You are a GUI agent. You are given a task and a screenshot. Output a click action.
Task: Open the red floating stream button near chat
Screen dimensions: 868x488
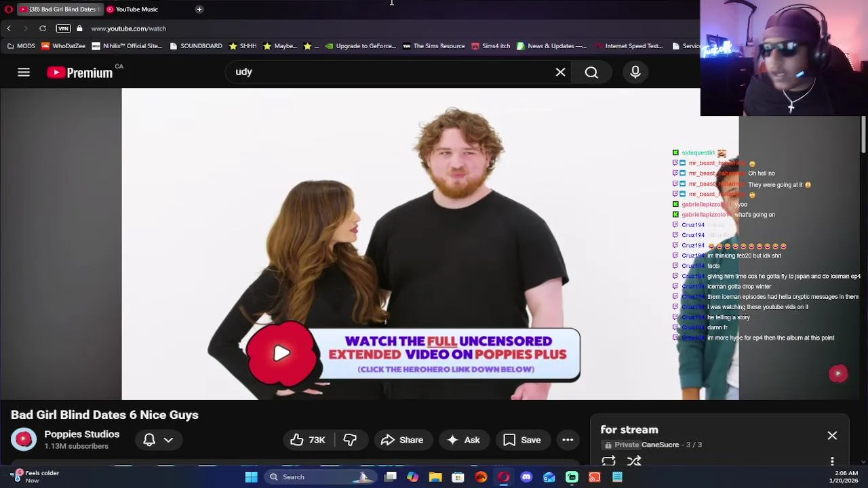(838, 373)
